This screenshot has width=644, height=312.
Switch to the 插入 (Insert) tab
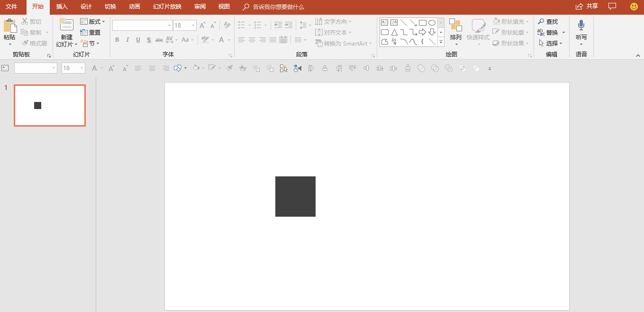point(62,7)
